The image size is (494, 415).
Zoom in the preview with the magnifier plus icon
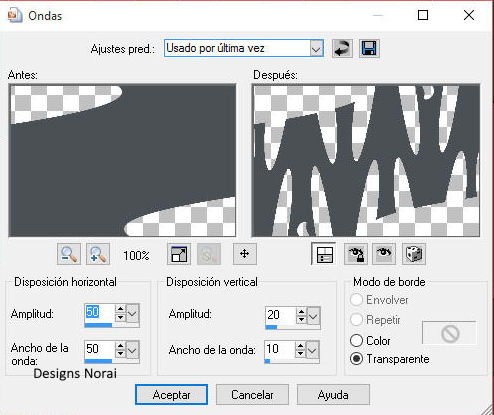[x=98, y=254]
